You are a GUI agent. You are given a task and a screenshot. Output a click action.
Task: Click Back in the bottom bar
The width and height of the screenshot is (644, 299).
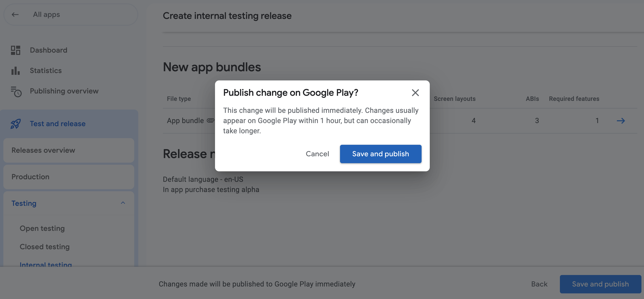(x=539, y=284)
